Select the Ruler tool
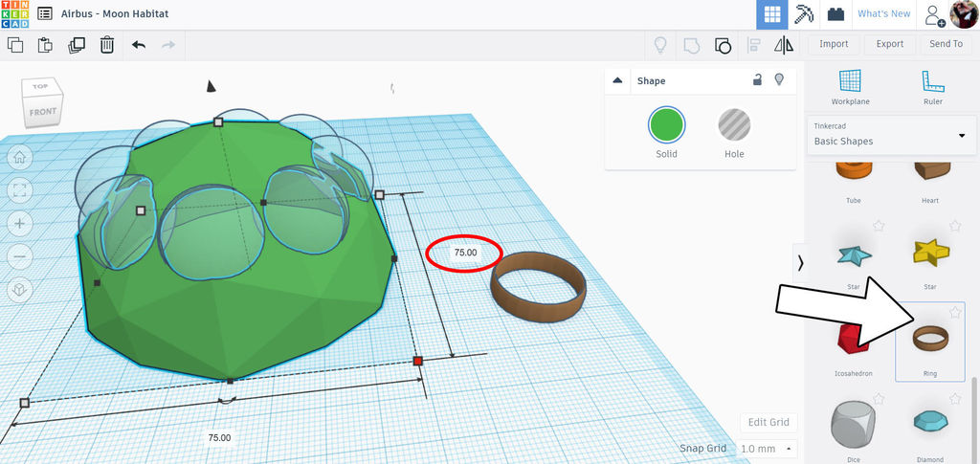The image size is (980, 464). click(932, 87)
